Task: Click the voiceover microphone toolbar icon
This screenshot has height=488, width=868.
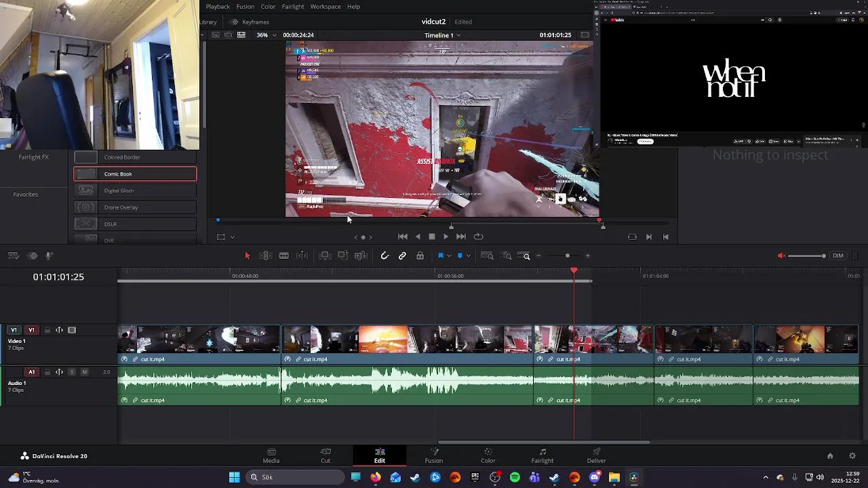Action: [x=50, y=256]
